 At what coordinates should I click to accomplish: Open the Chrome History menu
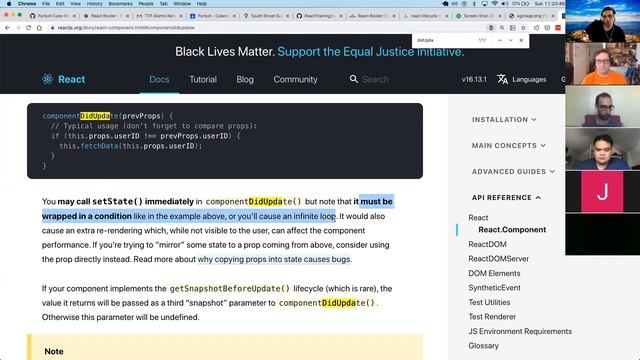94,4
